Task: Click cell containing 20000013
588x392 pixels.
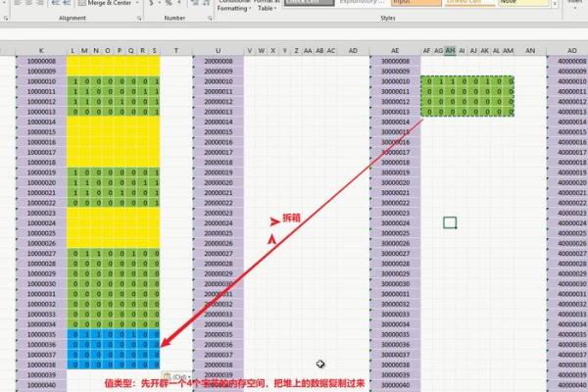Action: 219,112
